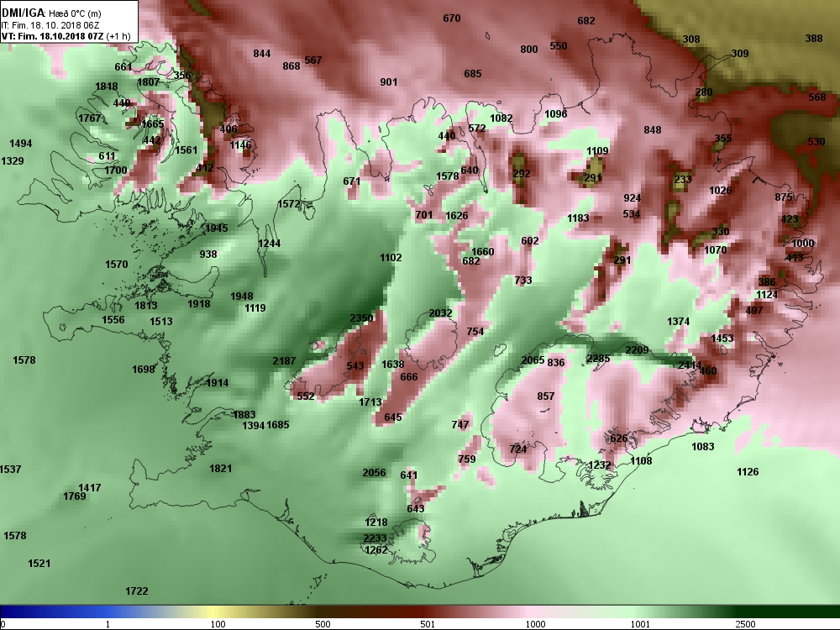
Task: Click the 2500 label on color scale
Action: click(745, 624)
